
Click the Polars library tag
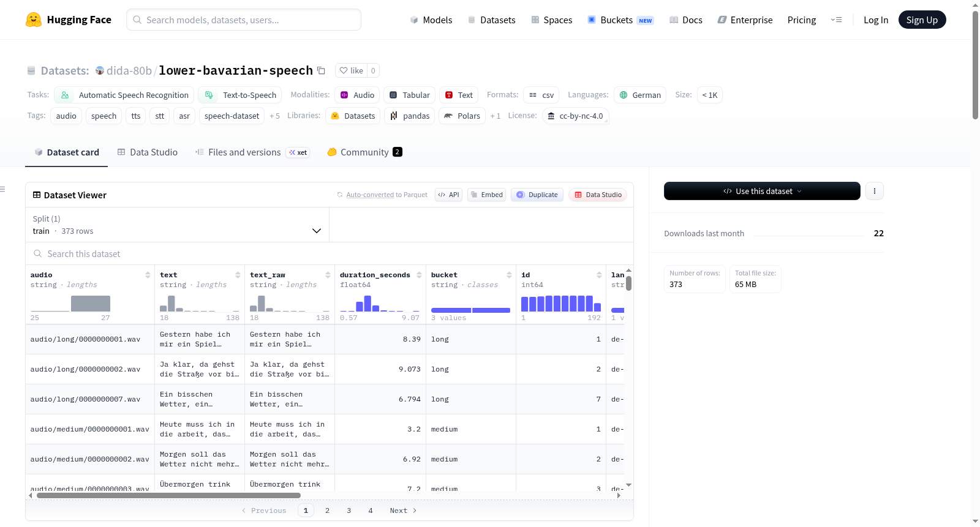(x=462, y=116)
